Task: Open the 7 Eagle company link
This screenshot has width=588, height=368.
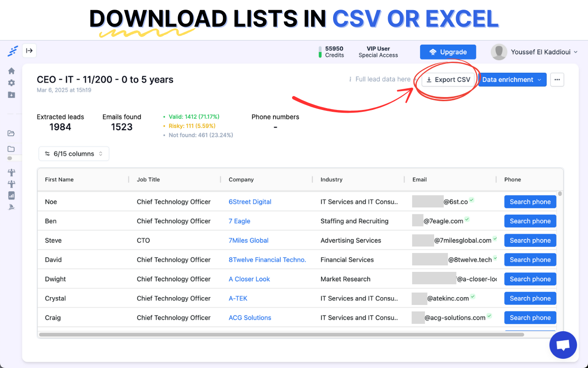Action: [239, 221]
